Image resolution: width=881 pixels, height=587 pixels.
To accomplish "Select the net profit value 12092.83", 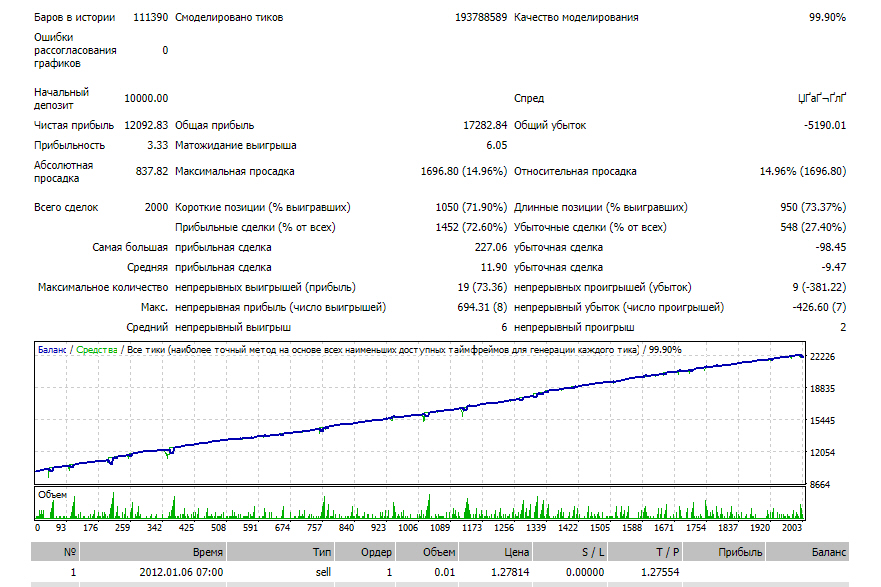I will click(x=146, y=125).
